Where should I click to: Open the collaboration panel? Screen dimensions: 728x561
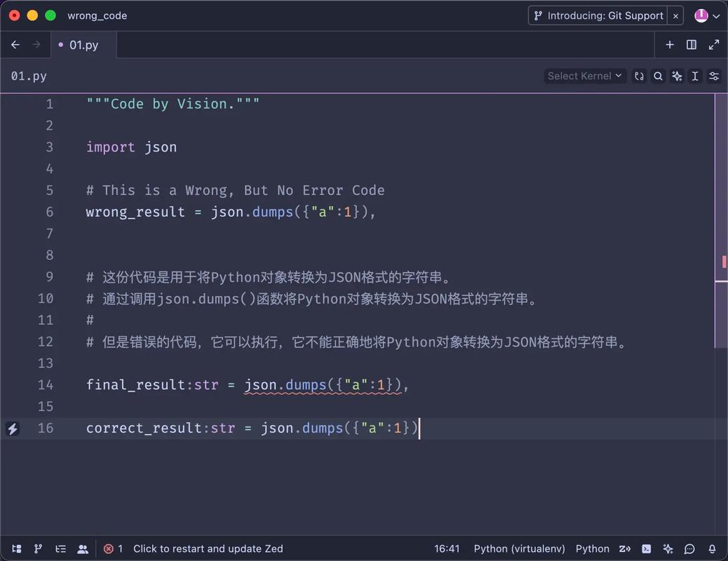[x=83, y=549]
